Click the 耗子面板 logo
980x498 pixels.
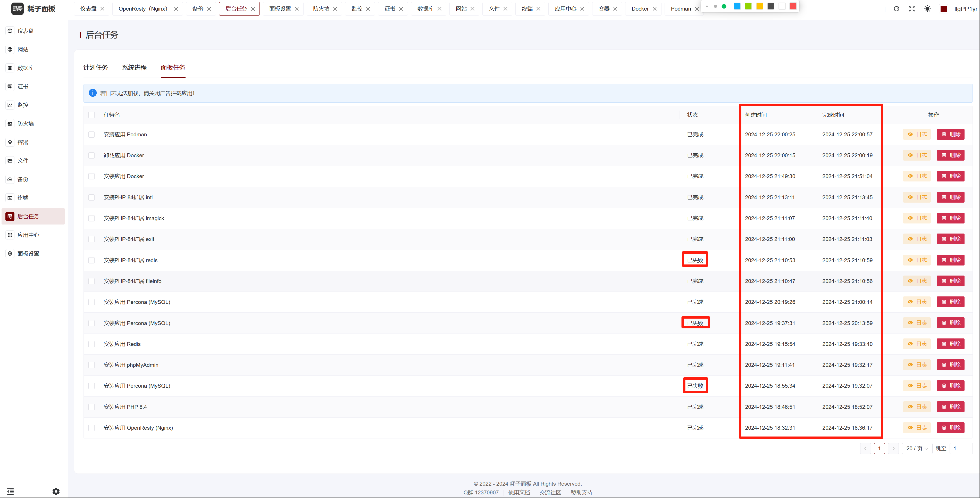click(33, 9)
